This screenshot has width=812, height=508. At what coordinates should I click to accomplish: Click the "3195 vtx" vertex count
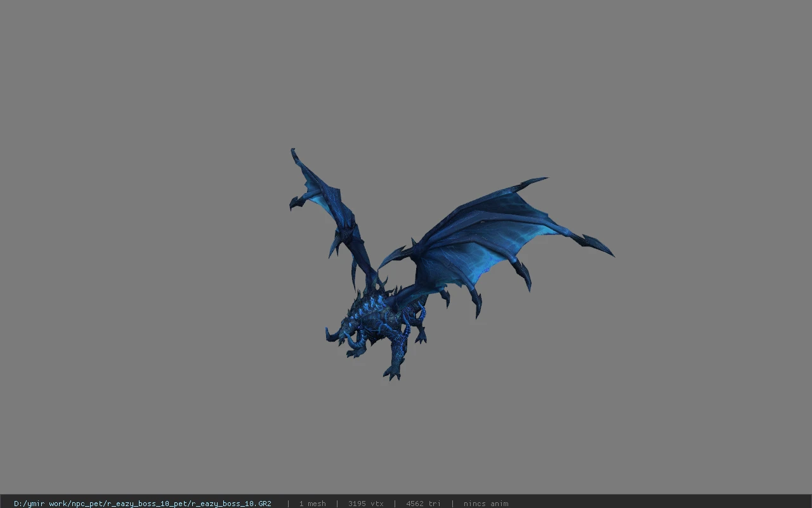(365, 504)
